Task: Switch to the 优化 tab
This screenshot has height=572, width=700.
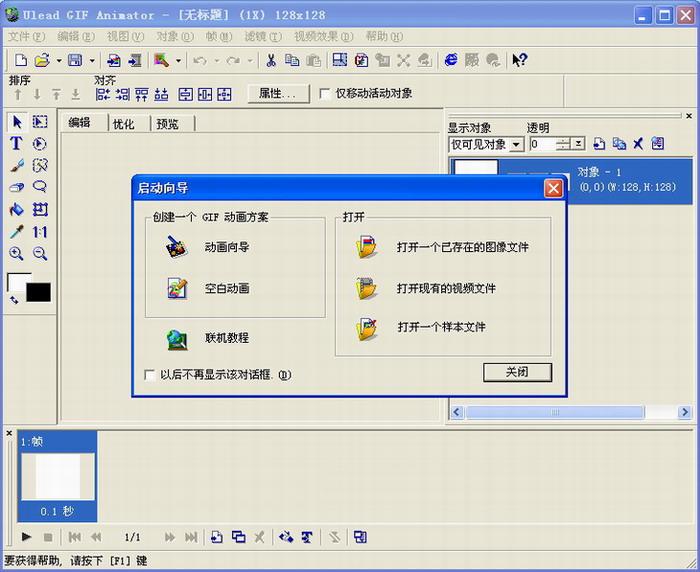Action: coord(124,124)
